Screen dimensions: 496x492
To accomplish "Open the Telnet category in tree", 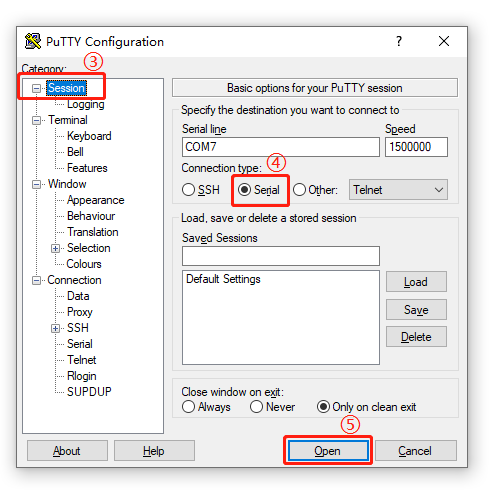I will tap(81, 360).
